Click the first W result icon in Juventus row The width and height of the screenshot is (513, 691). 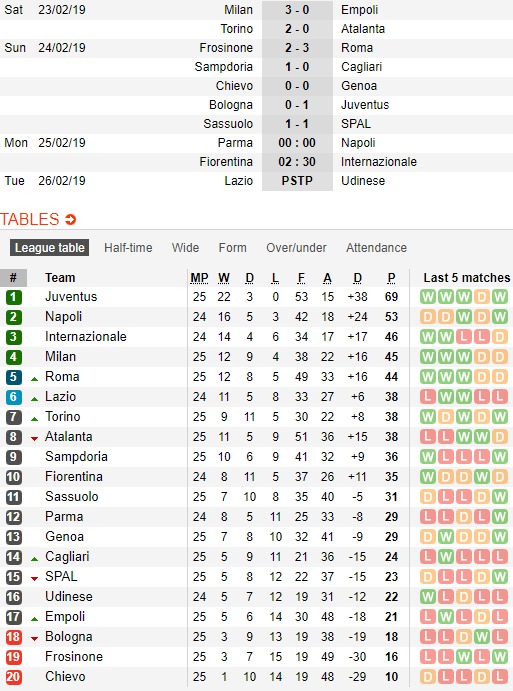coord(428,297)
